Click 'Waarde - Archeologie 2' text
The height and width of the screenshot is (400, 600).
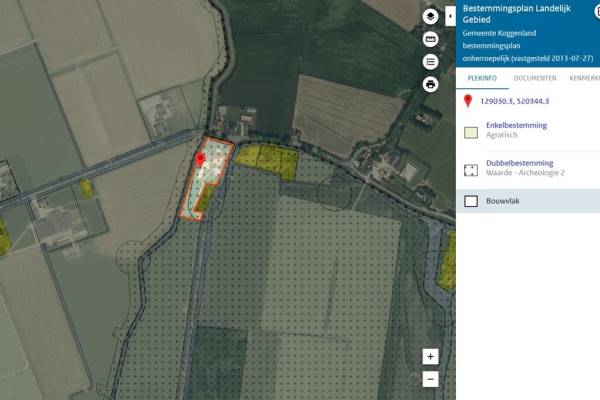point(525,173)
